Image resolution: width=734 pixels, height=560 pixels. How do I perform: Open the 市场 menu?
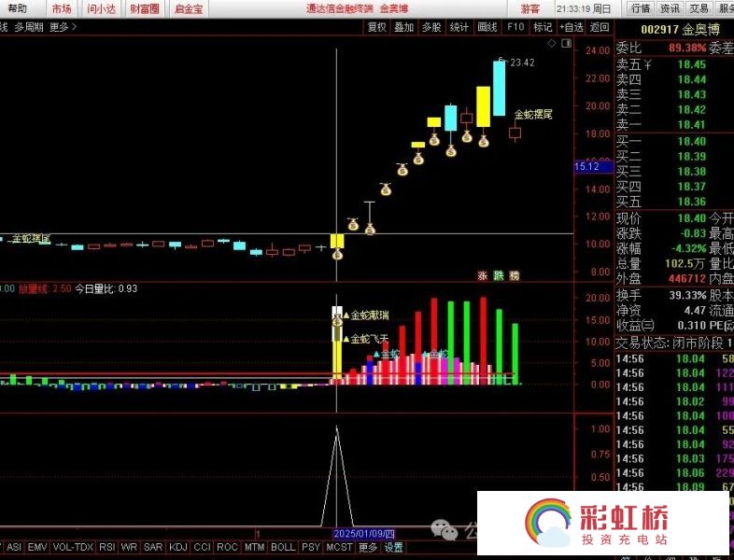click(61, 8)
